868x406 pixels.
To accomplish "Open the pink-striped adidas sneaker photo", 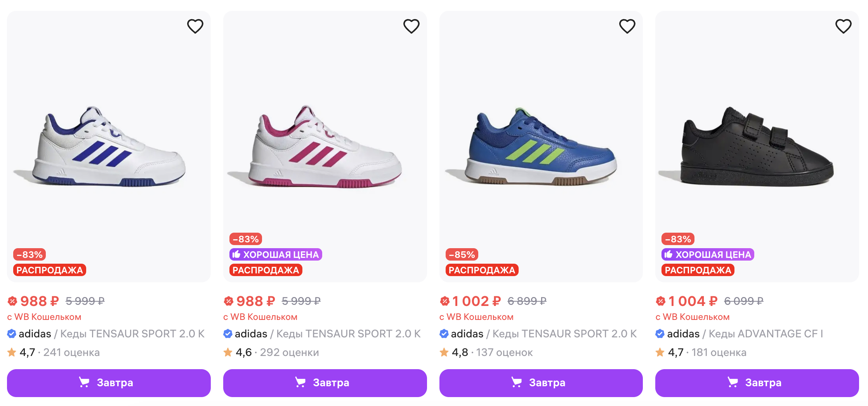I will pyautogui.click(x=325, y=147).
